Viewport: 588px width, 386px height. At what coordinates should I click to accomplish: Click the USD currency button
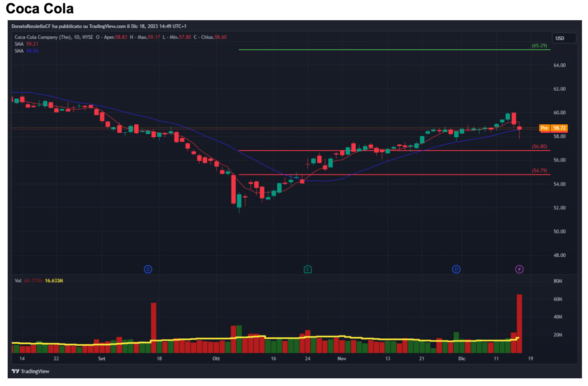(x=563, y=38)
